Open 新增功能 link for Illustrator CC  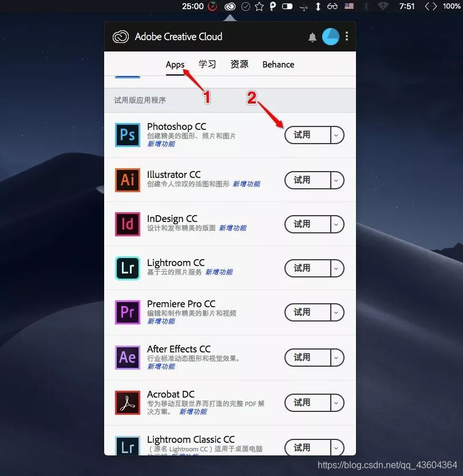click(x=247, y=184)
